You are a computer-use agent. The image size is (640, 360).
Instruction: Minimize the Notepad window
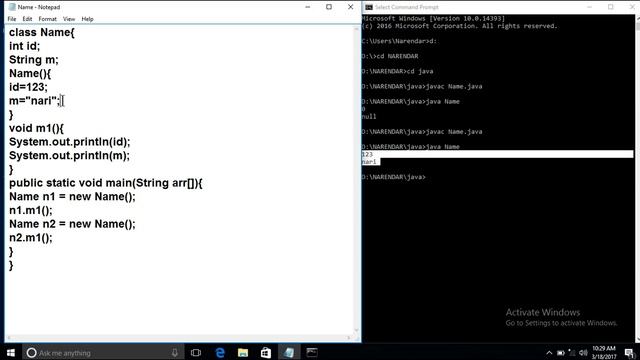(307, 7)
